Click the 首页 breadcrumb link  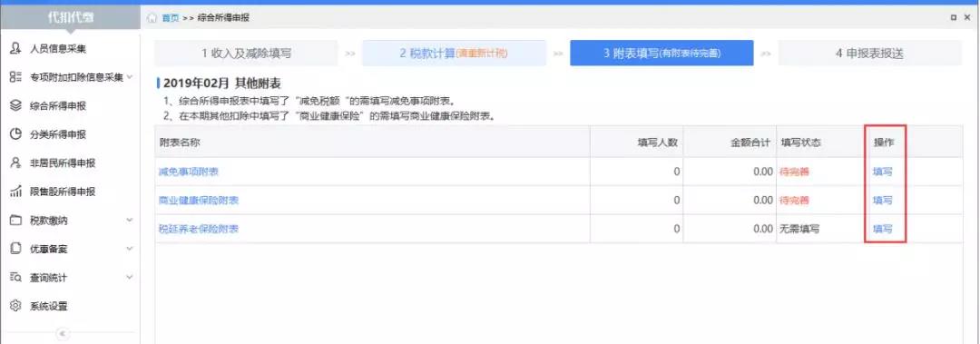point(170,18)
